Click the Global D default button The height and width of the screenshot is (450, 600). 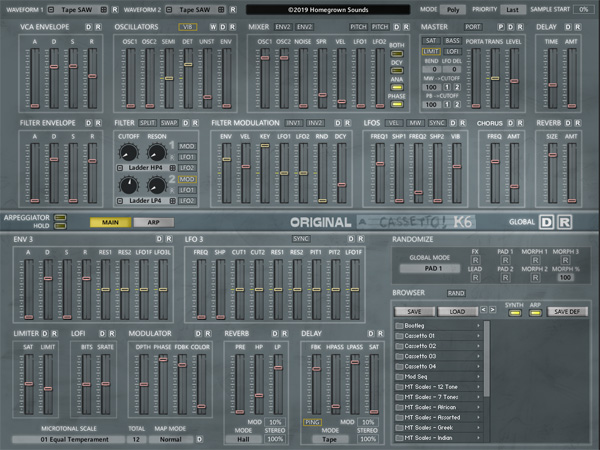546,222
